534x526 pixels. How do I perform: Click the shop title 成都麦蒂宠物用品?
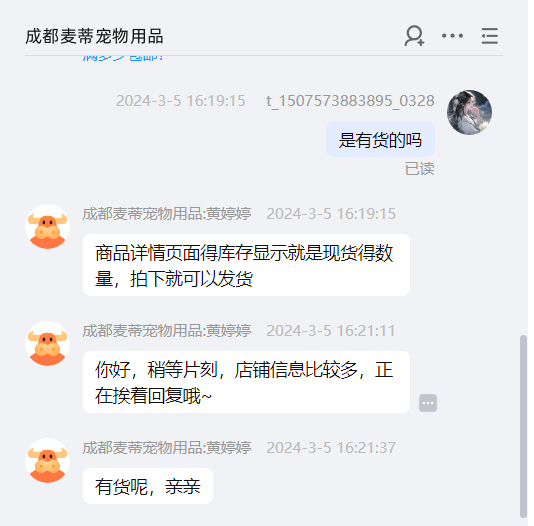click(x=94, y=36)
